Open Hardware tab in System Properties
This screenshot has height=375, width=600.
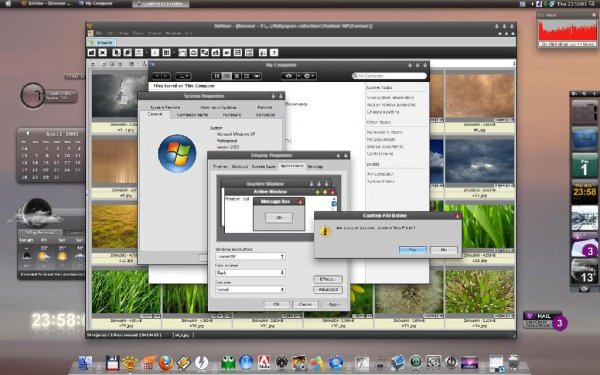(x=232, y=115)
